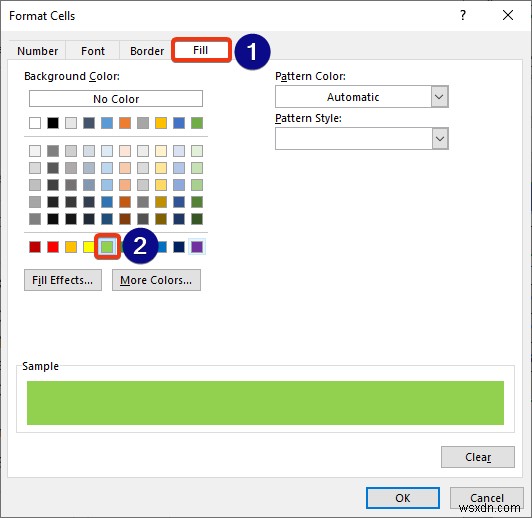Select the Fill tab
Screen dimensions: 532x518
201,50
